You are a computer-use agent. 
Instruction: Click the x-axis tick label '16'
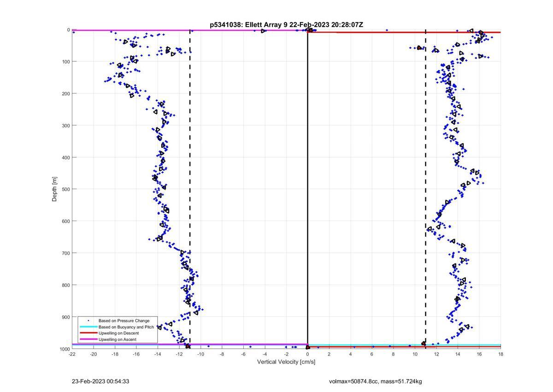click(479, 354)
